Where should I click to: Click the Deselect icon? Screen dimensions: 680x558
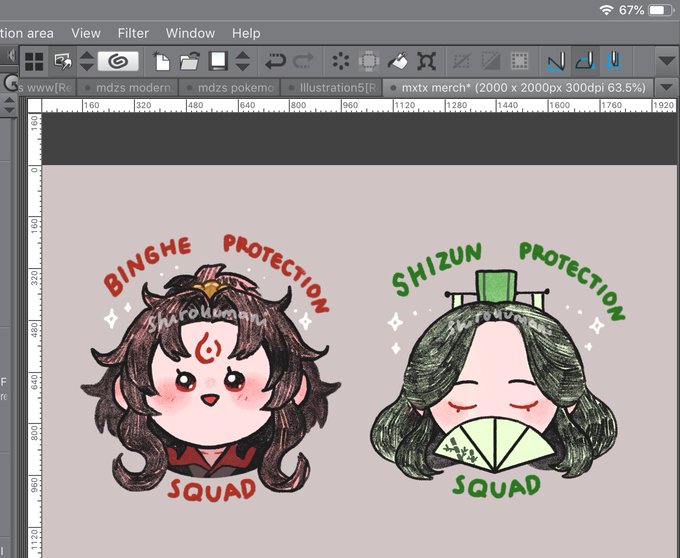pyautogui.click(x=461, y=61)
